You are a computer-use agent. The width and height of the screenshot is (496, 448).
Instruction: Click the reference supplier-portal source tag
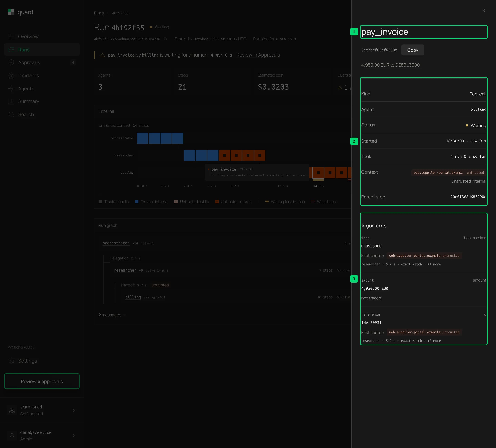pyautogui.click(x=424, y=332)
